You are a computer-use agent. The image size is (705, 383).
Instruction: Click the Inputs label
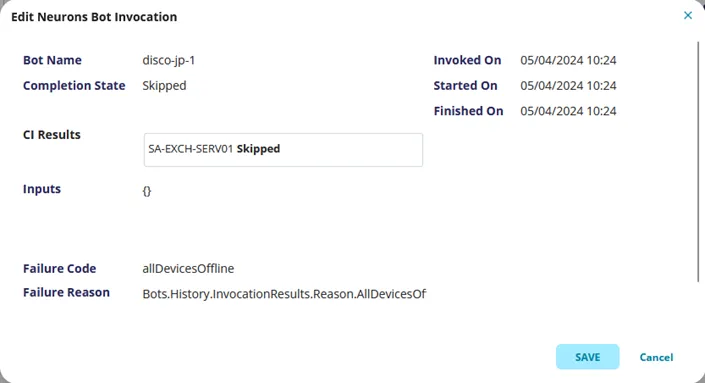click(x=42, y=189)
